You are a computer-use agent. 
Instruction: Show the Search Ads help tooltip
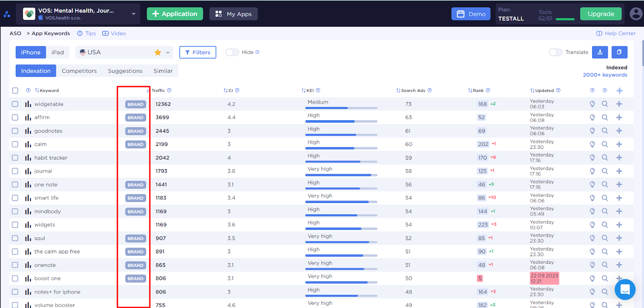pos(429,90)
